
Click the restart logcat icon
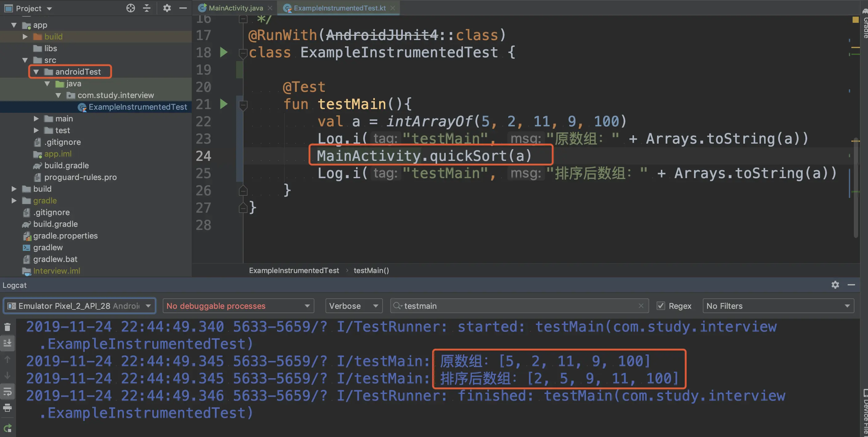[7, 428]
